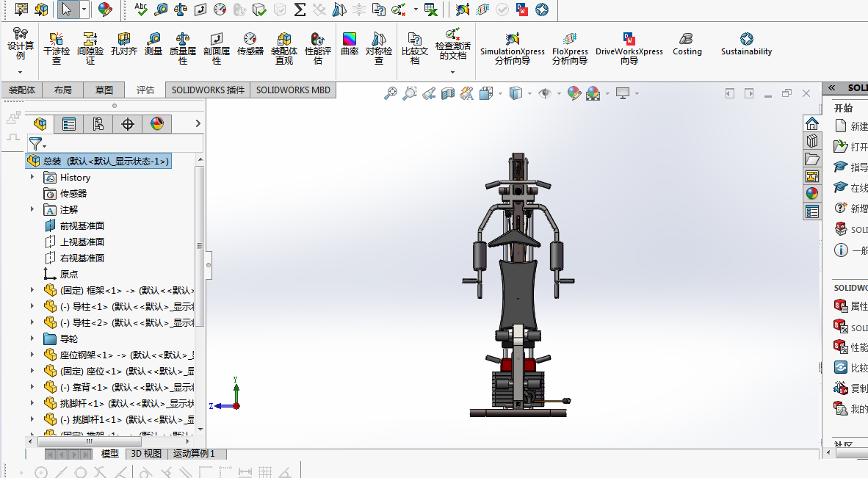Collapse the task pane with double chevron
868x478 pixels.
pos(831,88)
